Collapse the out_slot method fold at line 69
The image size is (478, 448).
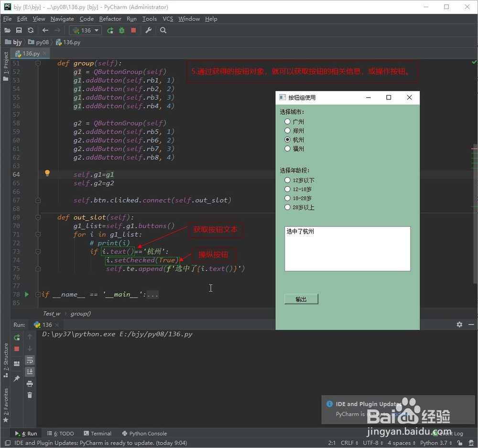[x=38, y=217]
